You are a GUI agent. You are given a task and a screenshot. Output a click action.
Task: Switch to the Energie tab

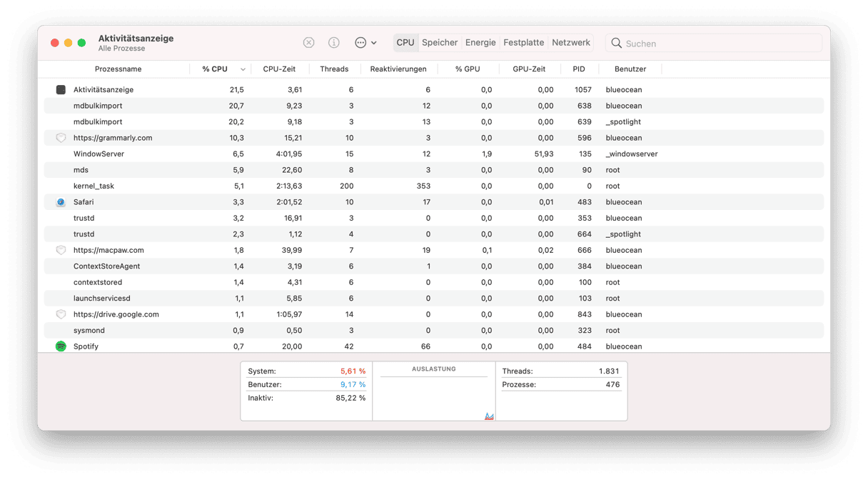[480, 43]
